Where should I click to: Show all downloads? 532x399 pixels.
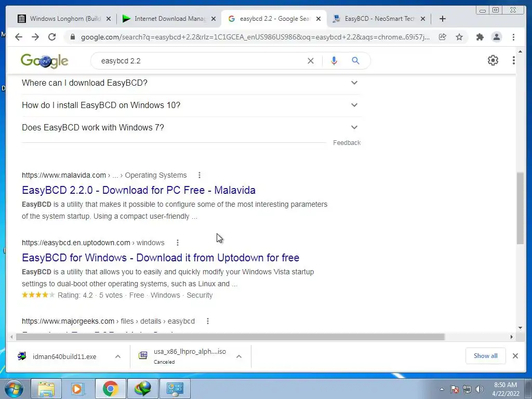pos(486,356)
